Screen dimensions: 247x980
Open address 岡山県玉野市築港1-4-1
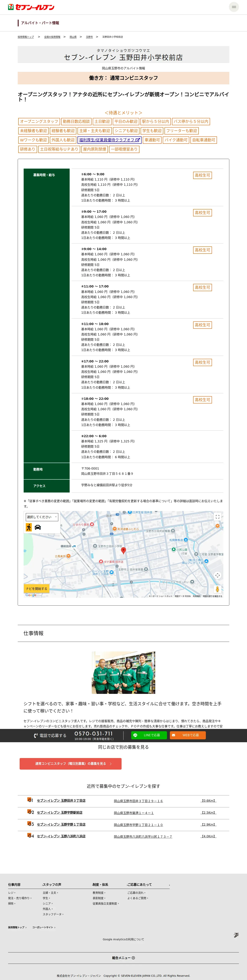(134, 813)
